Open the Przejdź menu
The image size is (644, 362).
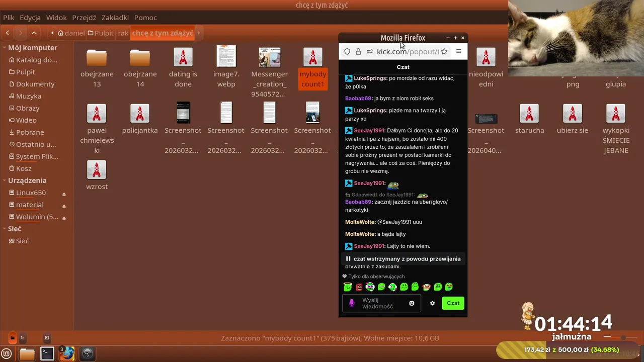pyautogui.click(x=84, y=18)
